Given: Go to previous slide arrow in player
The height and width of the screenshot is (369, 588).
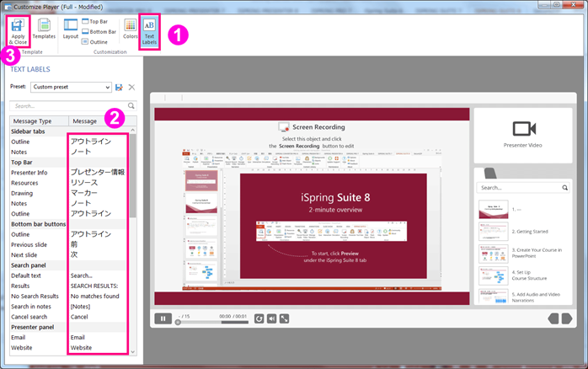Looking at the screenshot, I should 553,318.
